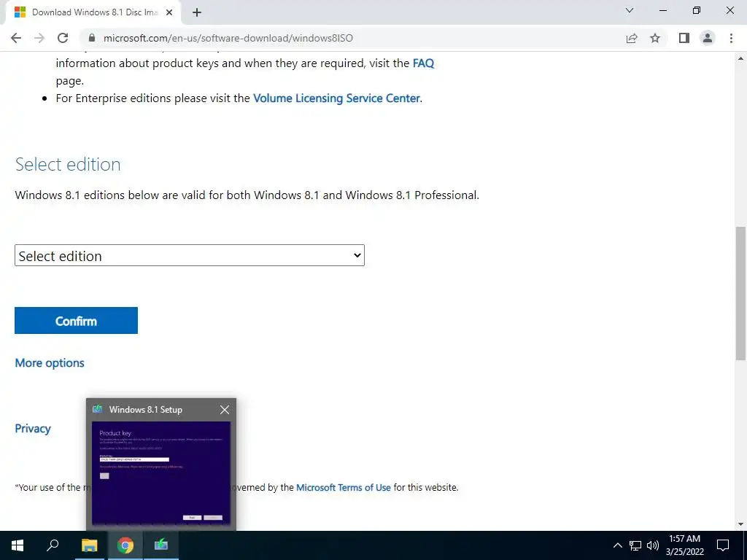Visit the Volume Licensing Service Center
Image resolution: width=747 pixels, height=560 pixels.
336,98
